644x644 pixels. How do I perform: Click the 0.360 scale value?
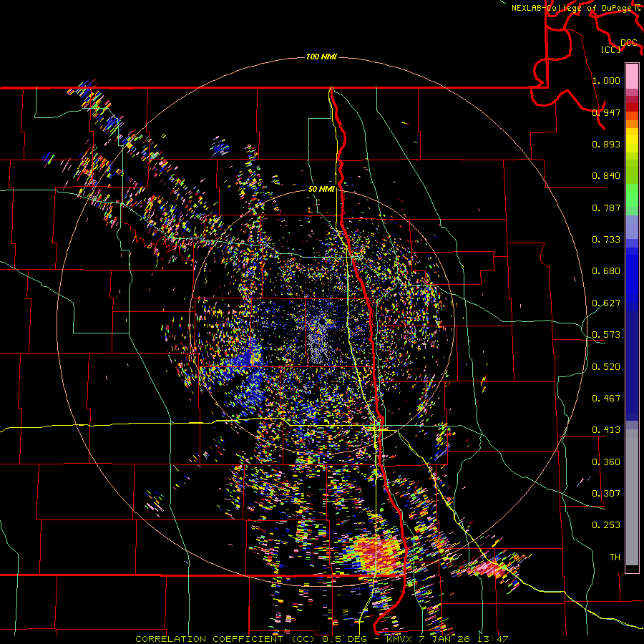(x=606, y=462)
